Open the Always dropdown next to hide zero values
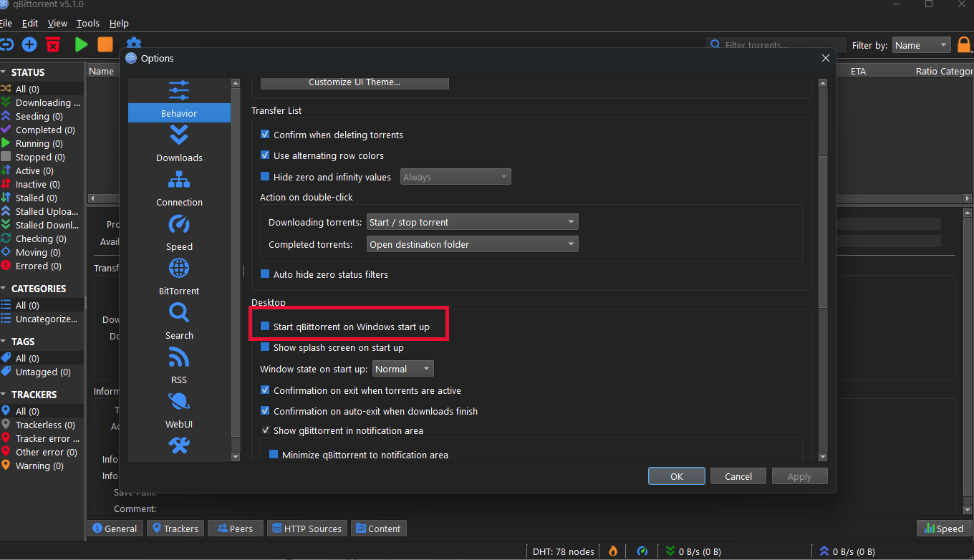 pos(455,177)
